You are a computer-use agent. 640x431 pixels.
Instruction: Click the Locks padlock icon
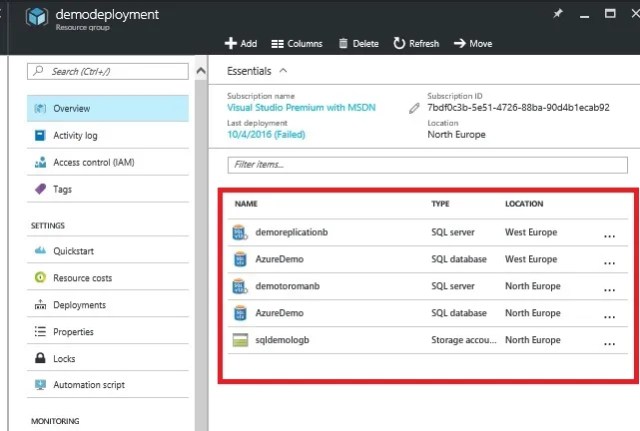point(40,358)
